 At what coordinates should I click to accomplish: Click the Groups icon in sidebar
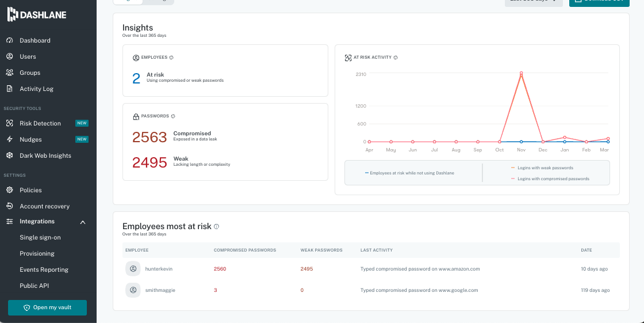point(10,73)
